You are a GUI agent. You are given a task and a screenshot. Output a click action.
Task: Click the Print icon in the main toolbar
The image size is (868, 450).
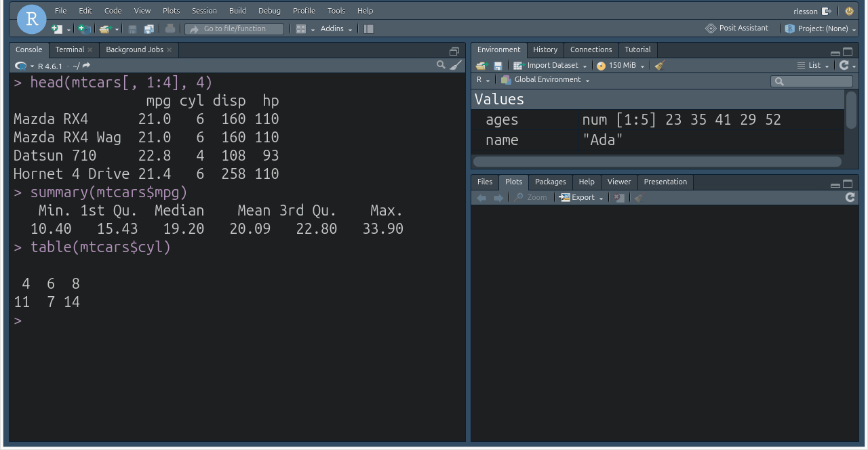pyautogui.click(x=170, y=29)
